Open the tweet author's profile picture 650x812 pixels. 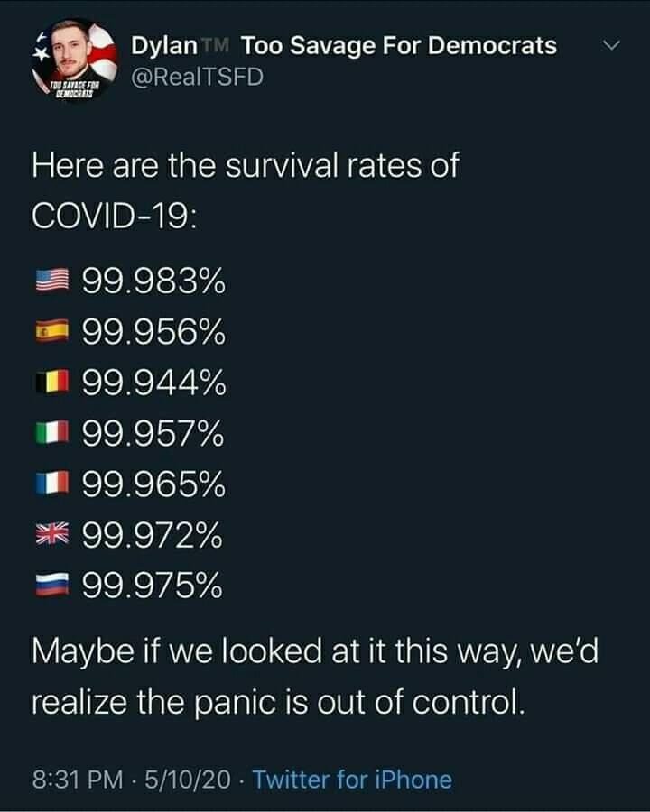74,59
